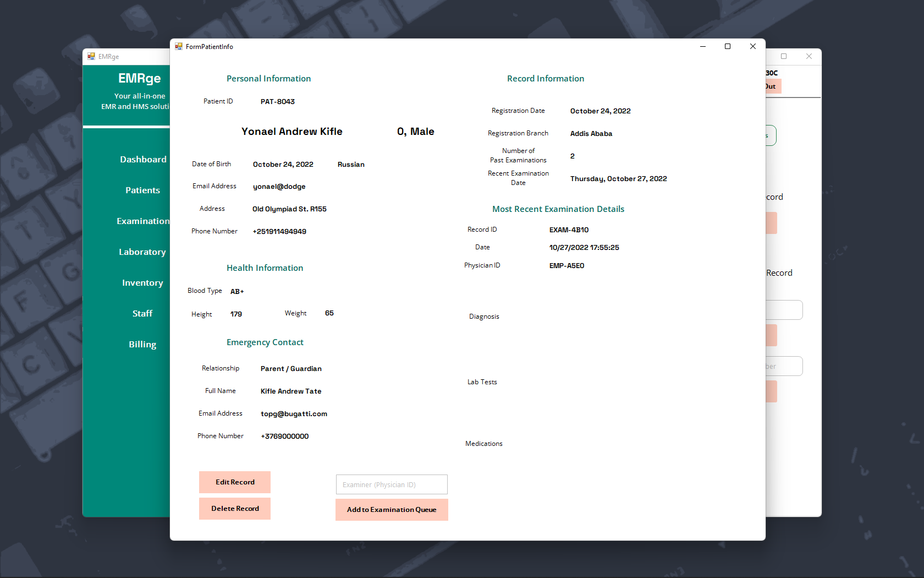Click the FormPatientInfo title bar application icon
The height and width of the screenshot is (578, 924).
point(179,46)
